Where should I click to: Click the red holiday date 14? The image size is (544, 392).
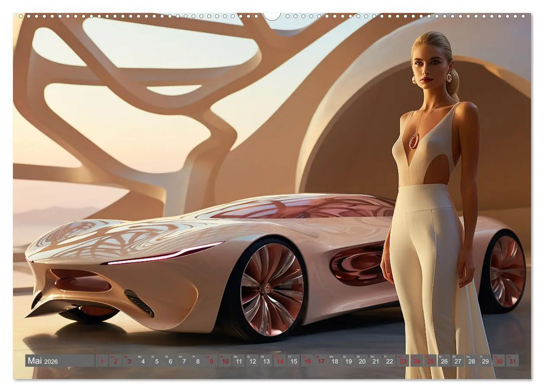click(x=280, y=361)
